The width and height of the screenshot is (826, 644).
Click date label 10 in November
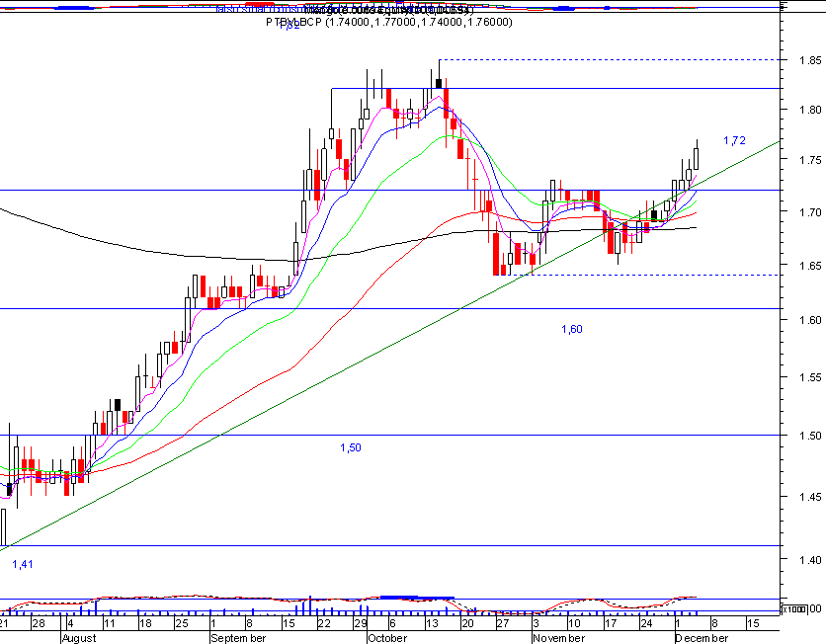(575, 623)
